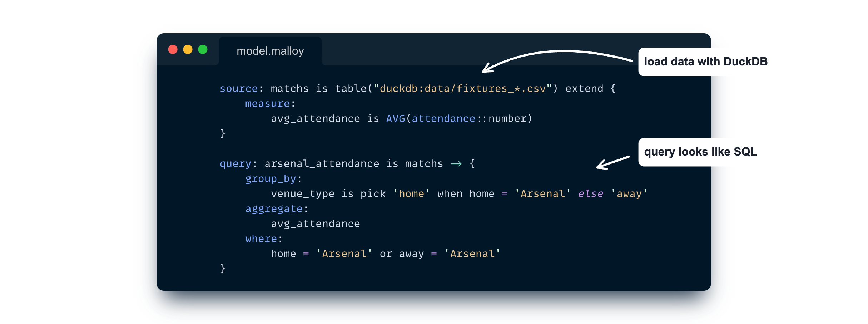Image resolution: width=868 pixels, height=324 pixels.
Task: Click the 'aggregate' keyword
Action: 274,209
